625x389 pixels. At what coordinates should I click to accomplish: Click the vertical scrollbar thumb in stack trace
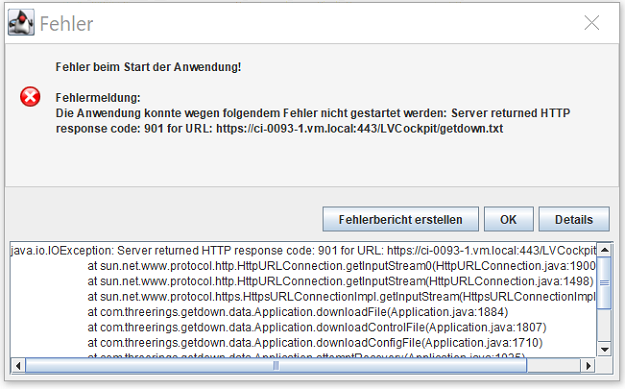point(604,283)
